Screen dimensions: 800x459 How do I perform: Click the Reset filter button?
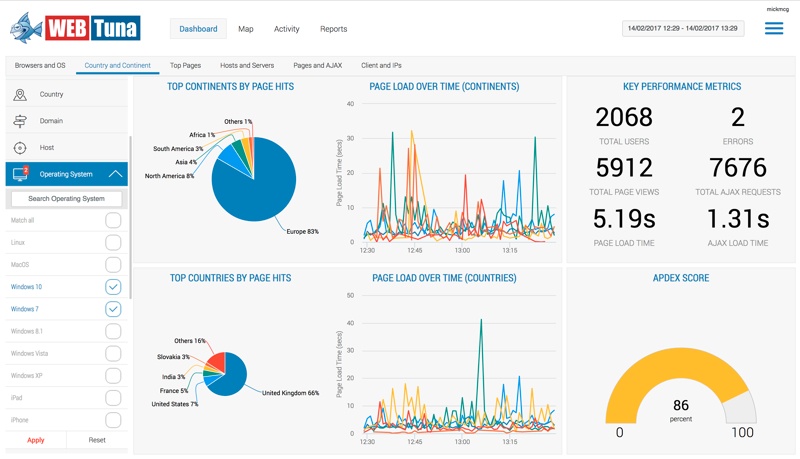pyautogui.click(x=97, y=440)
